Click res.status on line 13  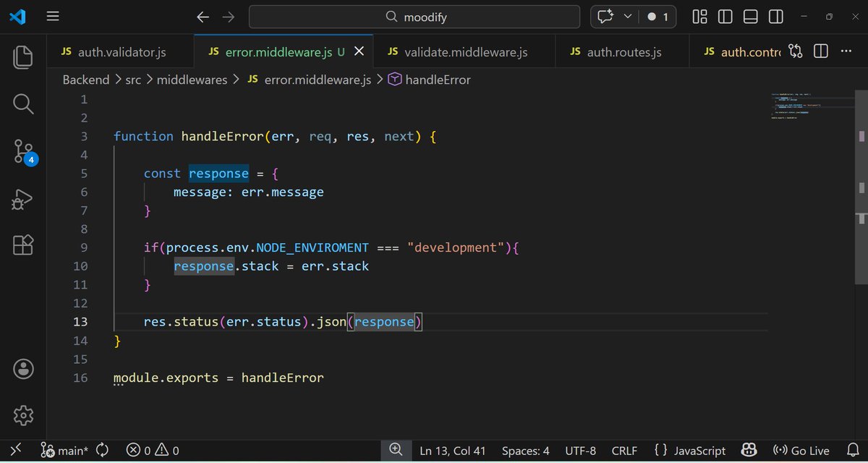click(x=181, y=322)
